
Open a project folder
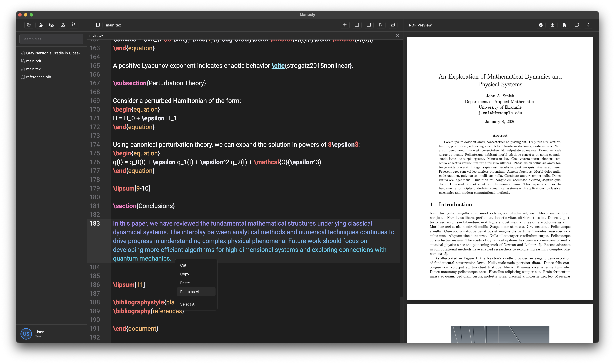pos(29,25)
